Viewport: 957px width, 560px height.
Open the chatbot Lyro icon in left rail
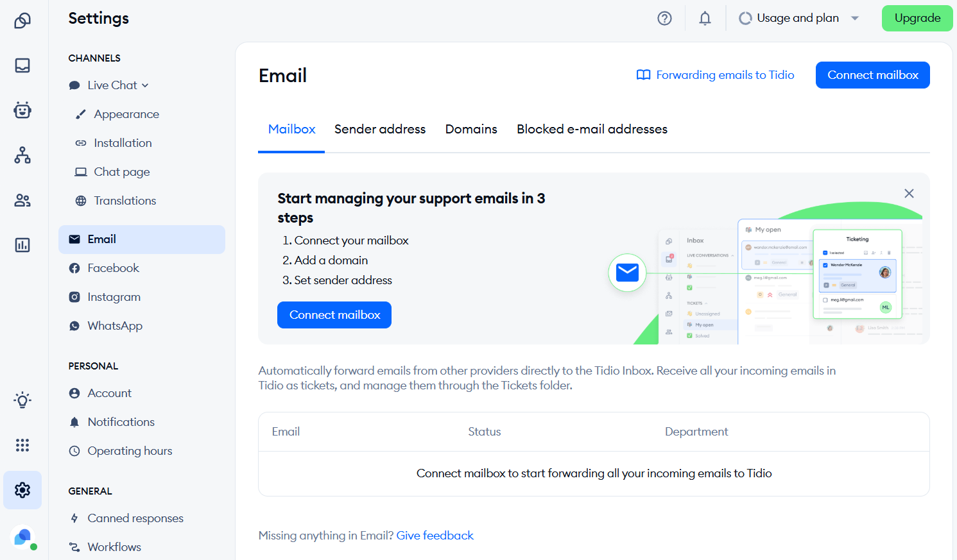pyautogui.click(x=22, y=110)
